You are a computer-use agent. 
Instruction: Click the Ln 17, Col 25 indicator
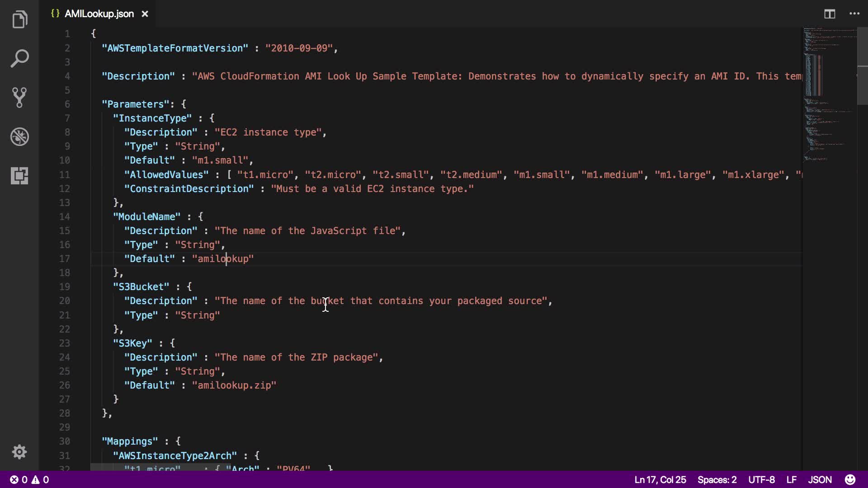(660, 479)
